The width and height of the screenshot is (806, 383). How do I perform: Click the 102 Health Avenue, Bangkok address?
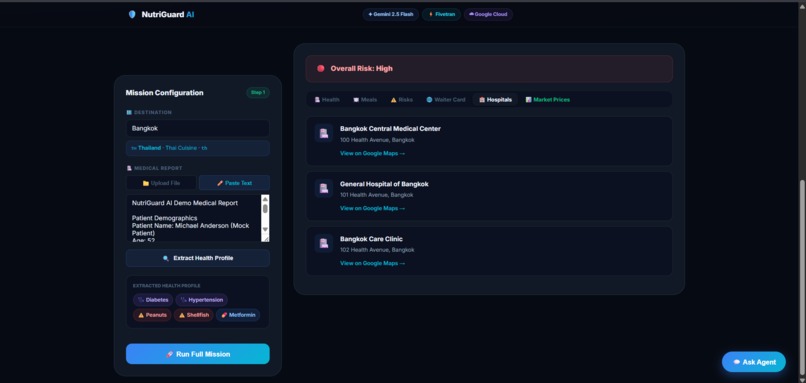pos(377,250)
